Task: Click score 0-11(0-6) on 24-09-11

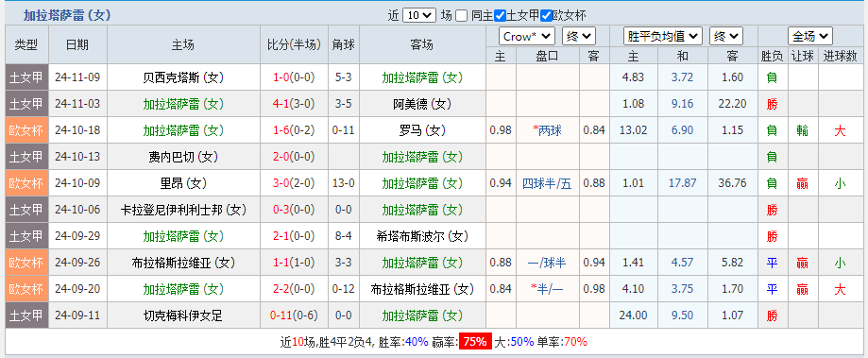Action: pyautogui.click(x=294, y=315)
